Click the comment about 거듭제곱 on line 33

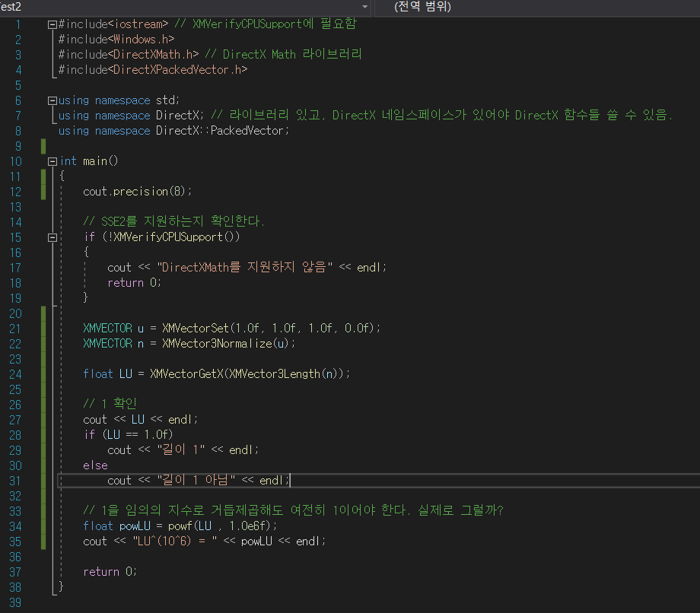coord(293,510)
